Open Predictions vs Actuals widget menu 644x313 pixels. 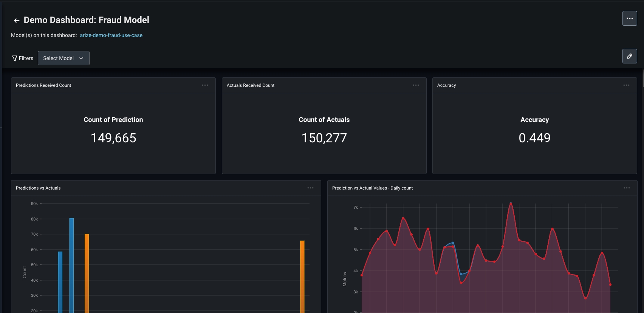[310, 188]
